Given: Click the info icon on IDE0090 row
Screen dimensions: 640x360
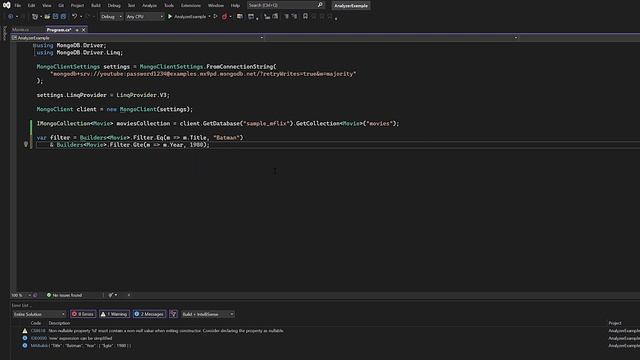Looking at the screenshot, I should [25, 338].
